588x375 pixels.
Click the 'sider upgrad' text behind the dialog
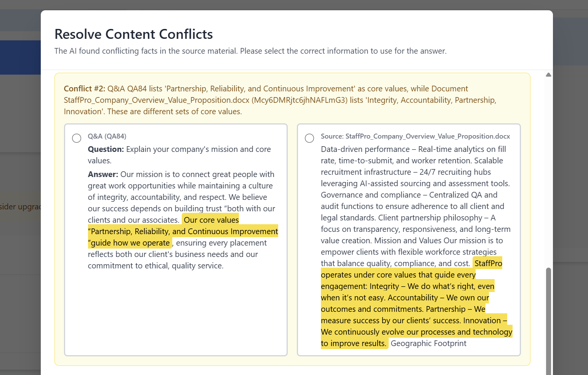pos(20,206)
